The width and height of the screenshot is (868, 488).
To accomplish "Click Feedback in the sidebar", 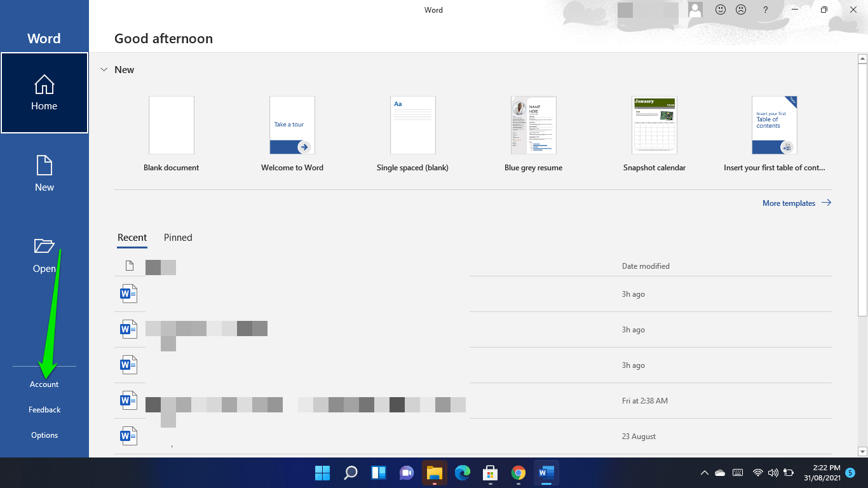I will click(44, 410).
